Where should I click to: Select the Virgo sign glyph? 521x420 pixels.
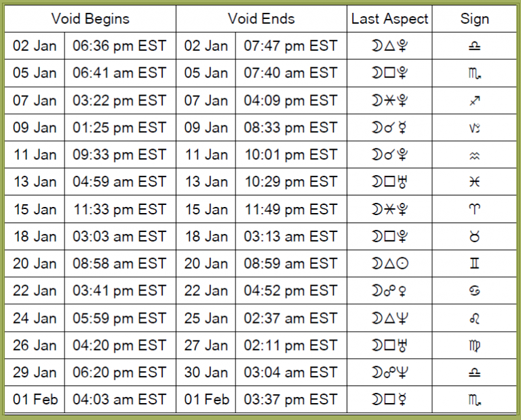474,345
